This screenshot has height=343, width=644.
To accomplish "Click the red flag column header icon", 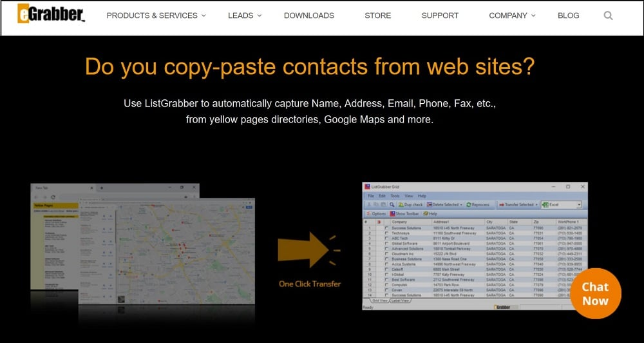I will click(x=379, y=222).
